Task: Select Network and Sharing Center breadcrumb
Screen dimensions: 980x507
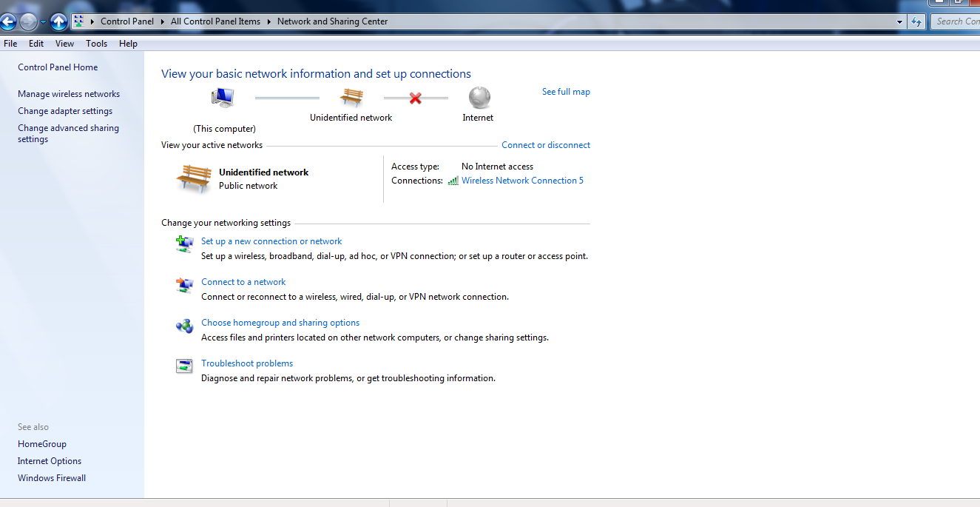Action: (x=332, y=21)
